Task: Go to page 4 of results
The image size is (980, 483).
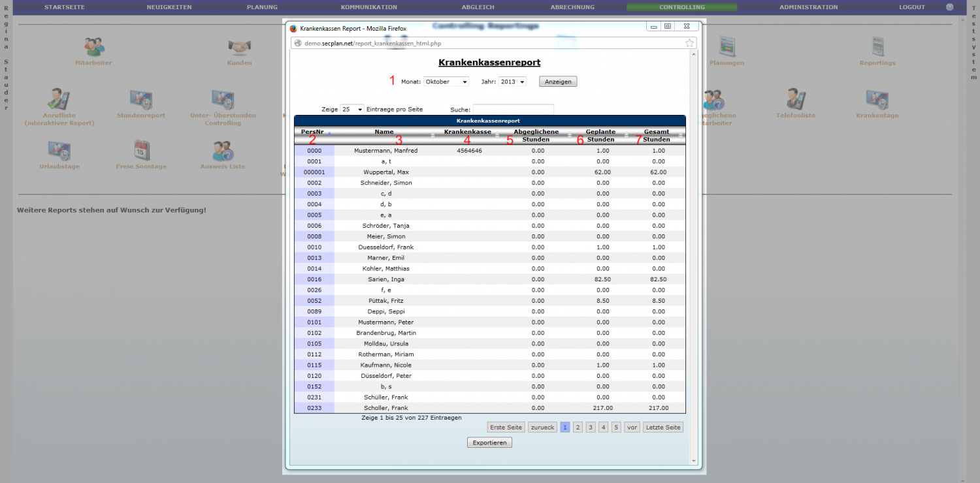Action: (604, 428)
